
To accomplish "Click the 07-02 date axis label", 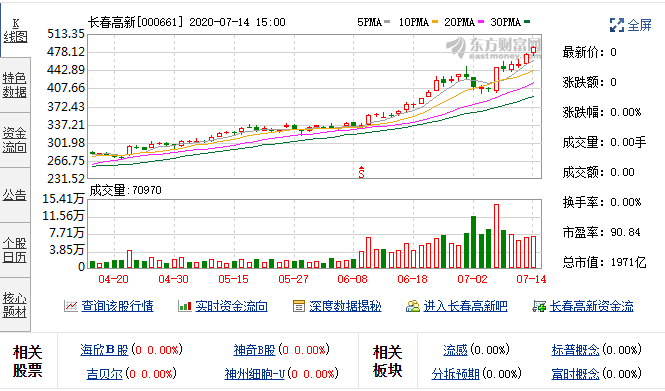I will coord(472,279).
